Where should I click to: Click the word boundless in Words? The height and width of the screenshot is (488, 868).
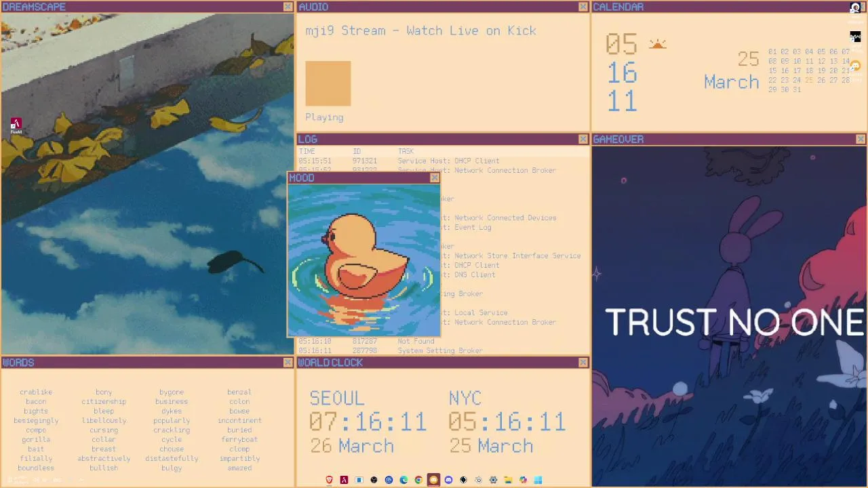[36, 468]
